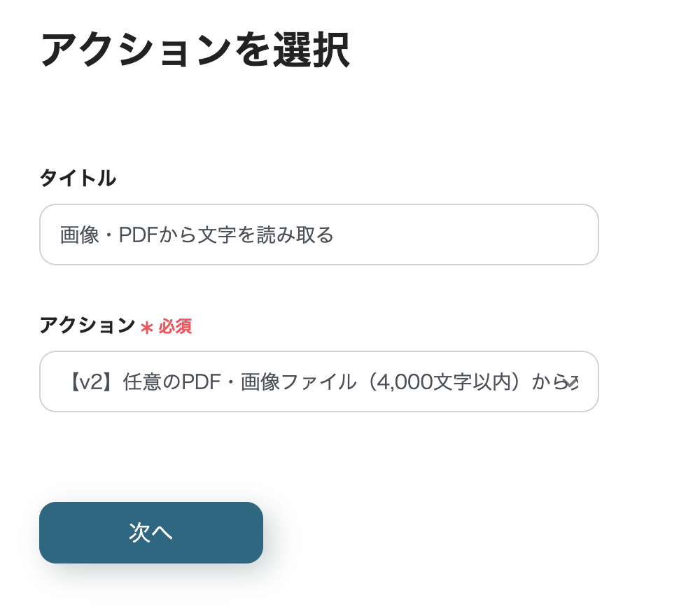Focus the タイトル text input field
Image resolution: width=686 pixels, height=616 pixels.
(x=318, y=234)
